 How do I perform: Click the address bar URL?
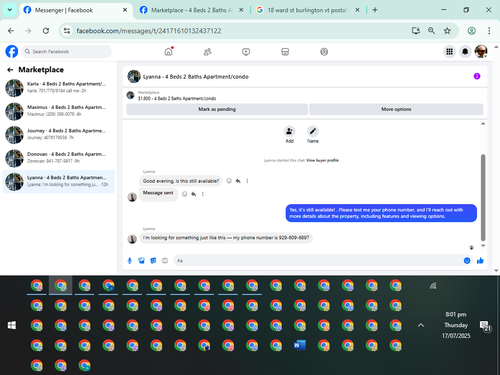149,31
